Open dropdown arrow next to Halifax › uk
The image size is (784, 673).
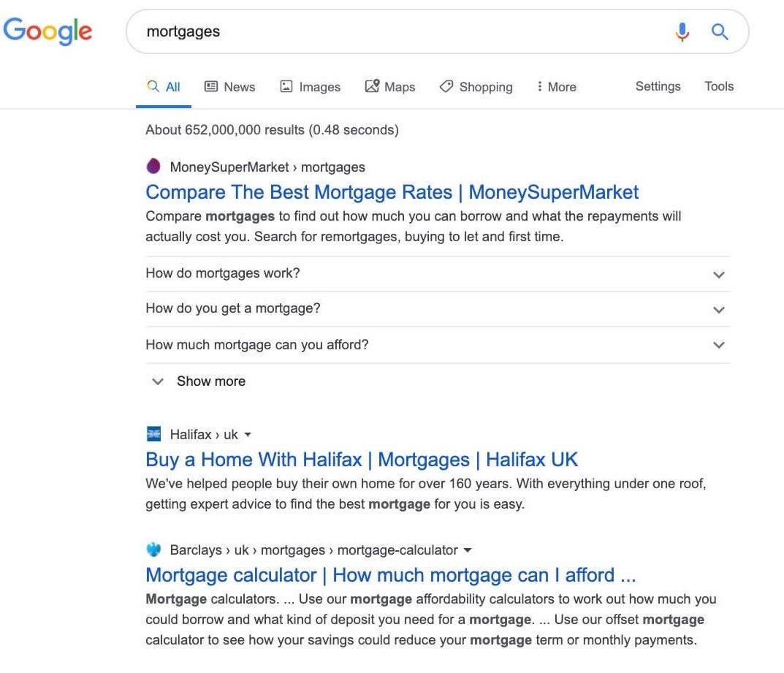point(248,435)
